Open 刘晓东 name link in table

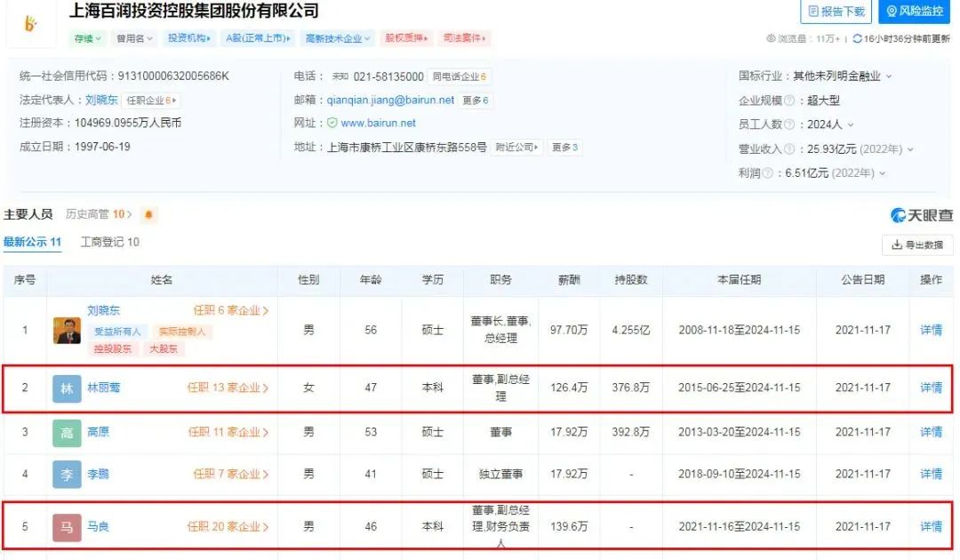click(103, 310)
